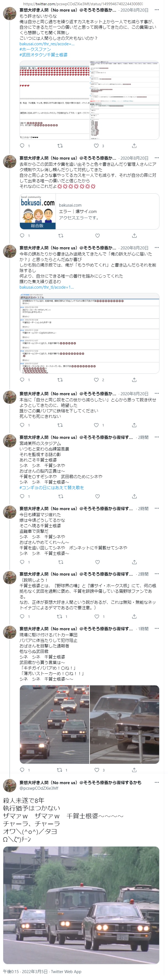
Task: Reply to the tweet with bakusai.com error card
Action: pyautogui.click(x=22, y=236)
